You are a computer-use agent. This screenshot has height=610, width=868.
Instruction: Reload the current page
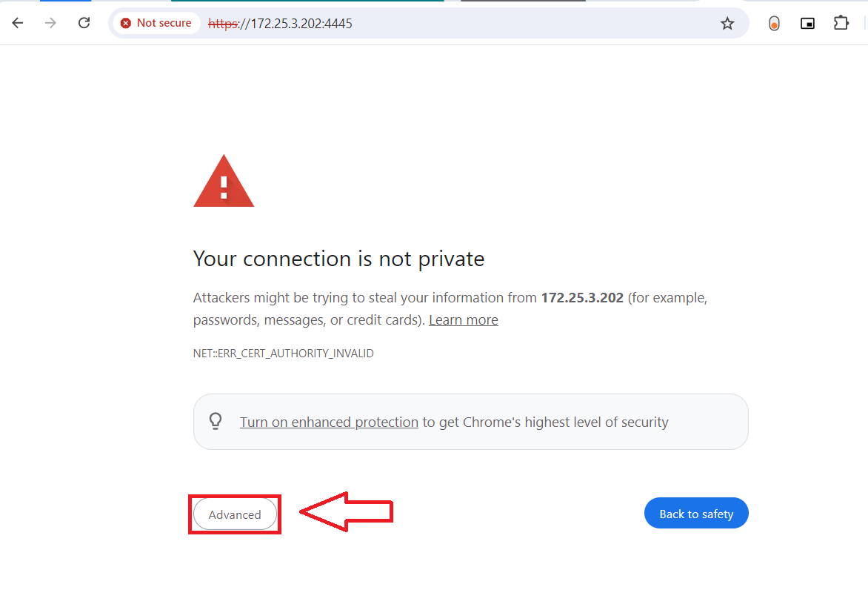(84, 23)
